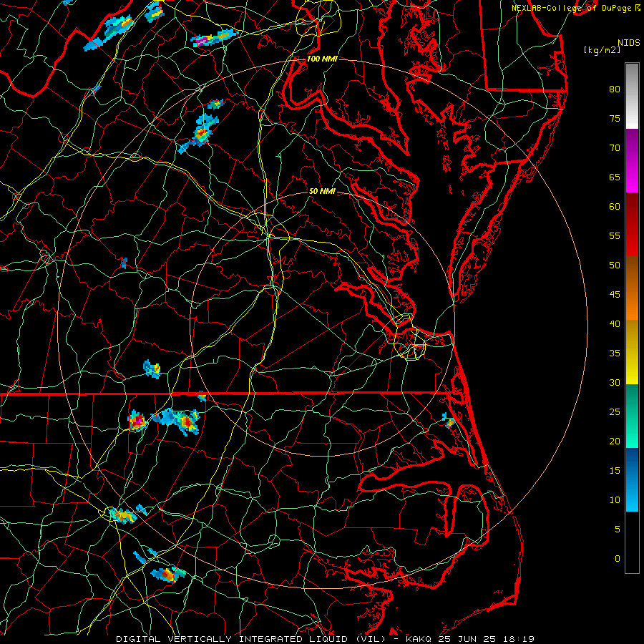644x644 pixels.
Task: Select the blue segment of the color scale
Action: (x=632, y=479)
